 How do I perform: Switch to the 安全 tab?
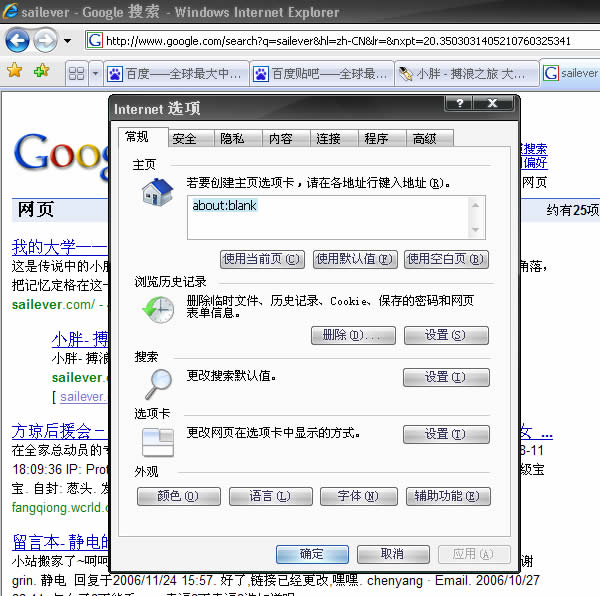[184, 139]
